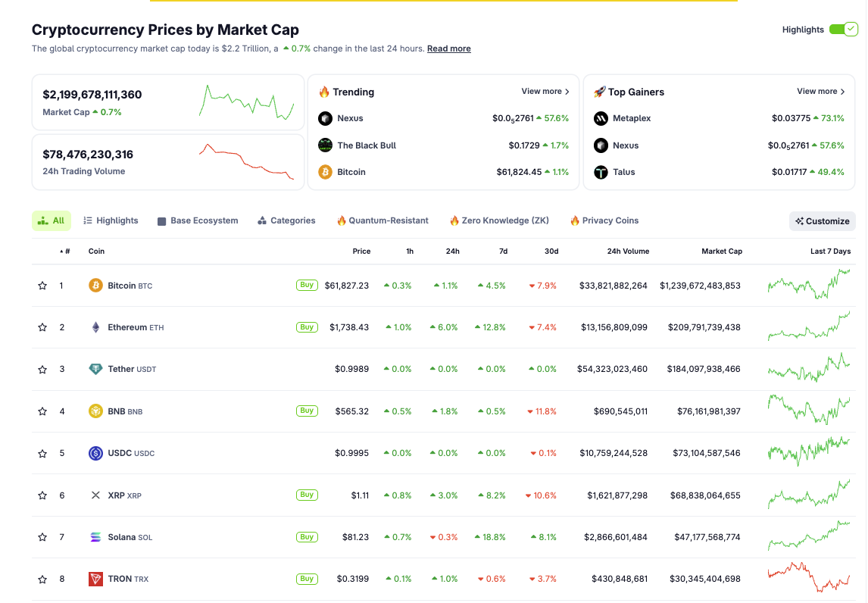Image resolution: width=868 pixels, height=603 pixels.
Task: Sort by the Price column header
Action: tap(361, 252)
